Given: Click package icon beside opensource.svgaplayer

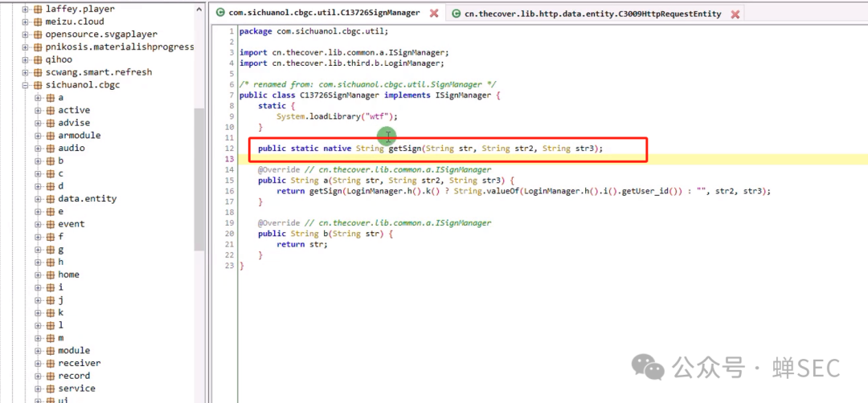Looking at the screenshot, I should [38, 35].
